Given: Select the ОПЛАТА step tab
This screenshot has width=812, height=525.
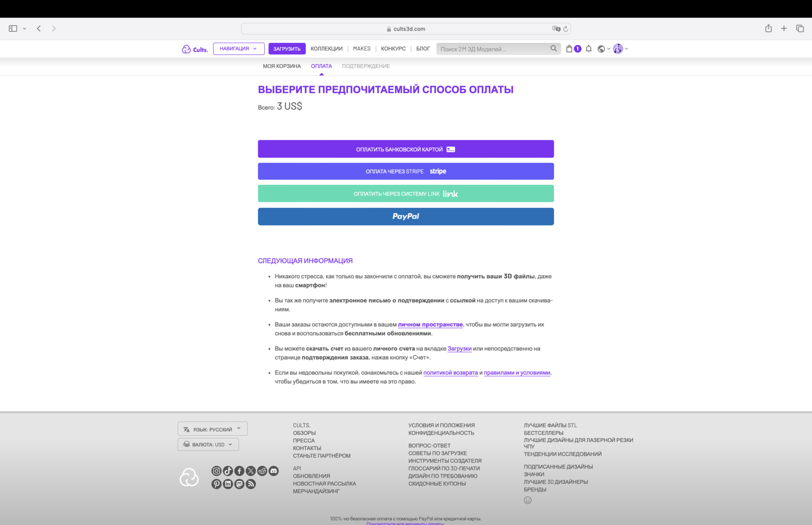Looking at the screenshot, I should pyautogui.click(x=321, y=66).
